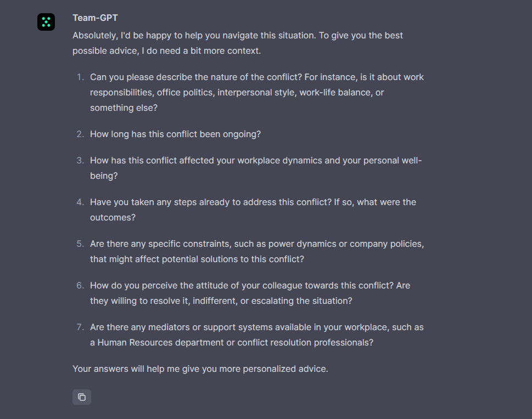Click the line asking how long the conflict lasted
532x419 pixels.
coord(176,134)
